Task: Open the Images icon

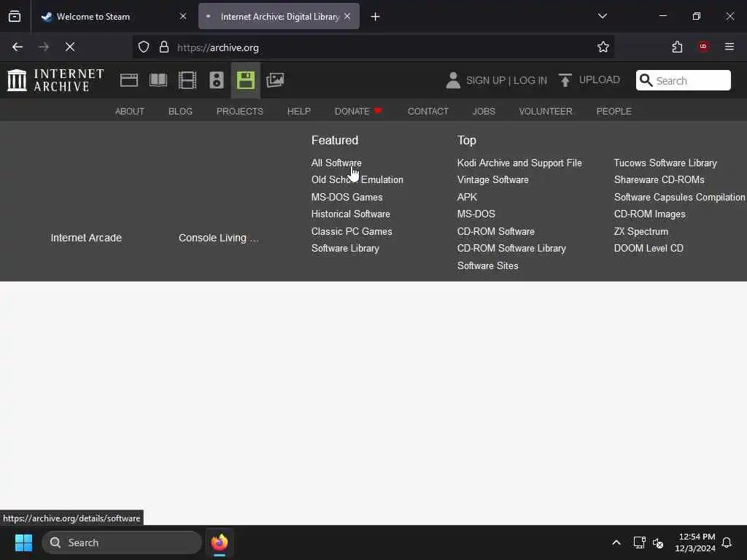Action: coord(275,80)
